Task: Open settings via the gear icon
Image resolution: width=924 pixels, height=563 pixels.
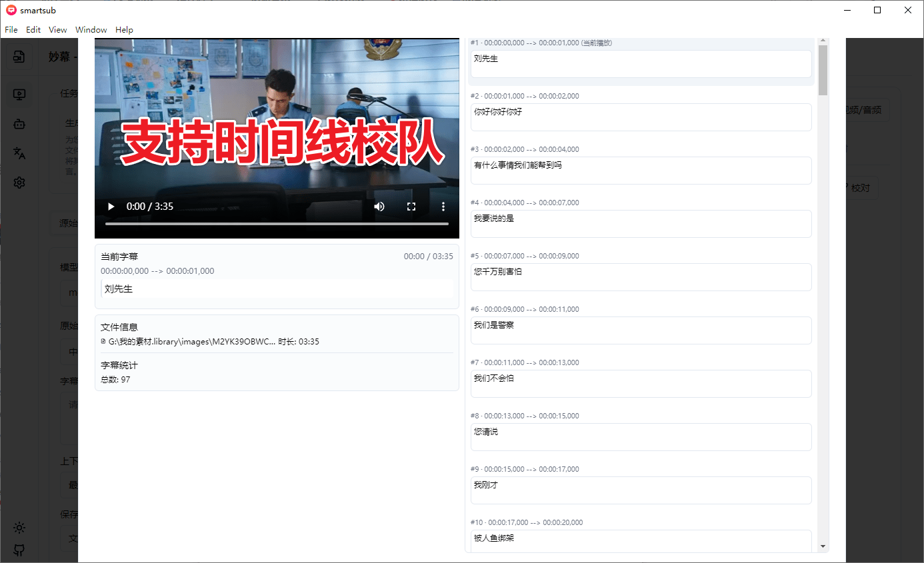Action: click(x=19, y=182)
